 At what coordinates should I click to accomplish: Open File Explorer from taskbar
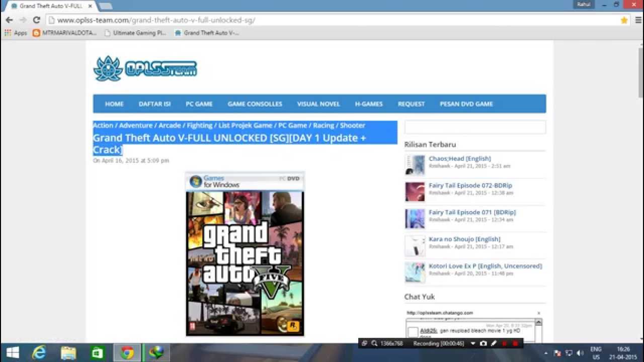tap(68, 353)
